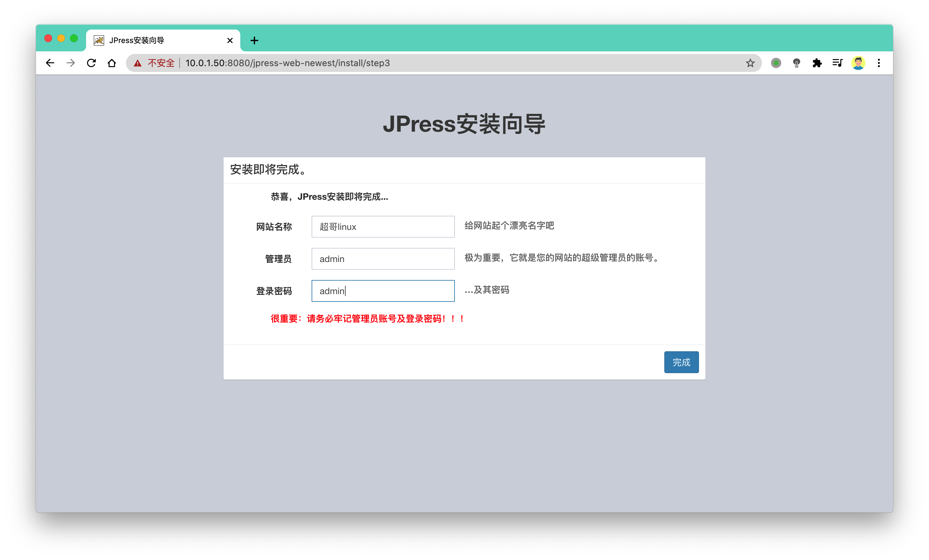
Task: Go back with the browser back arrow
Action: pyautogui.click(x=50, y=63)
